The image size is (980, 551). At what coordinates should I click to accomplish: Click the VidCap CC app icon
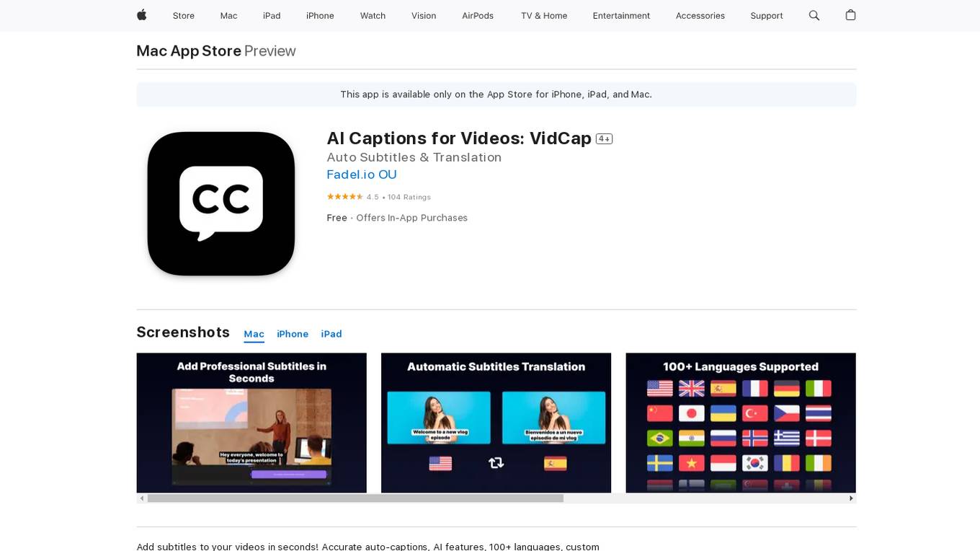click(221, 203)
